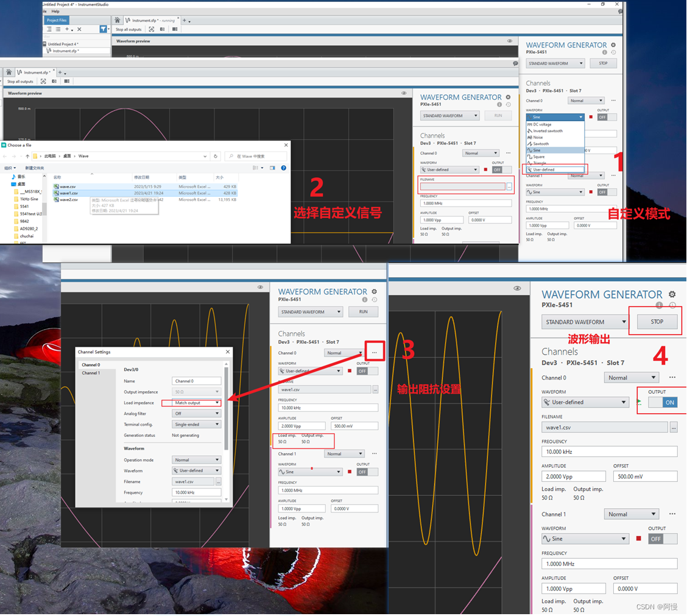The height and width of the screenshot is (616, 687).
Task: Select the Project Files tab
Action: (x=57, y=20)
